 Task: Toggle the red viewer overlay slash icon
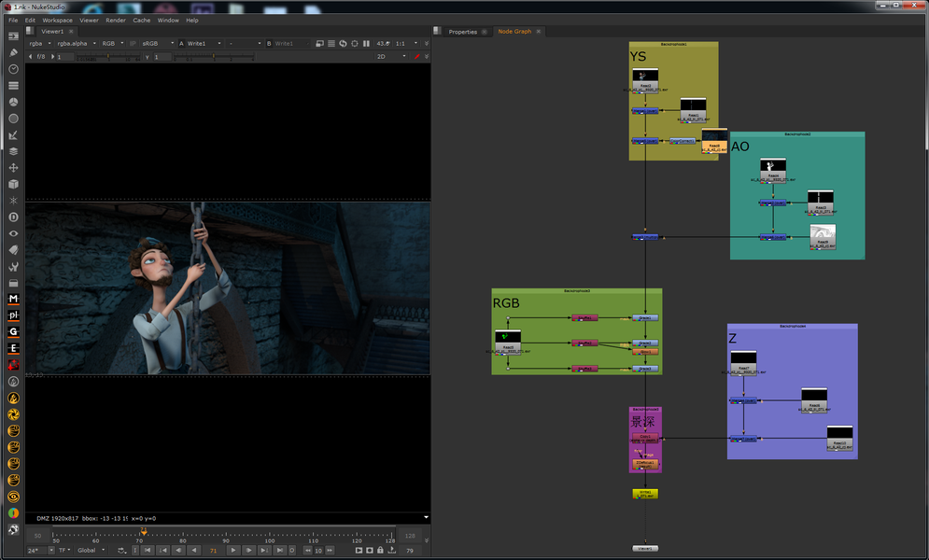tap(417, 56)
